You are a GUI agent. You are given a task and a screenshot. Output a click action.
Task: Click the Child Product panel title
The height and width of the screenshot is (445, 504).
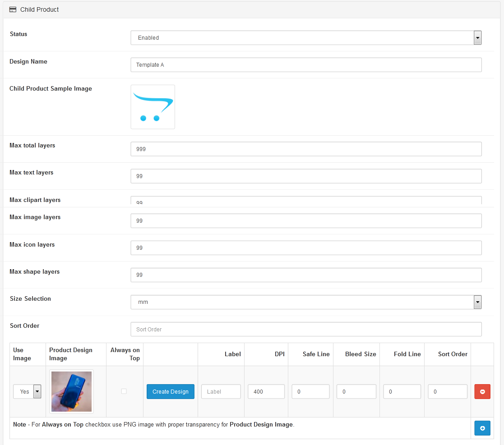tap(40, 9)
